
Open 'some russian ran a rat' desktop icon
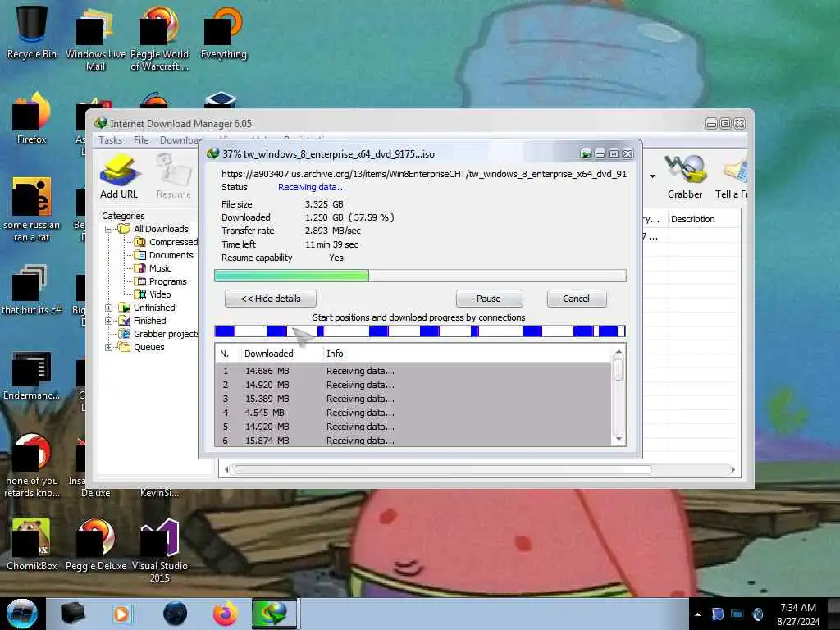[32, 209]
